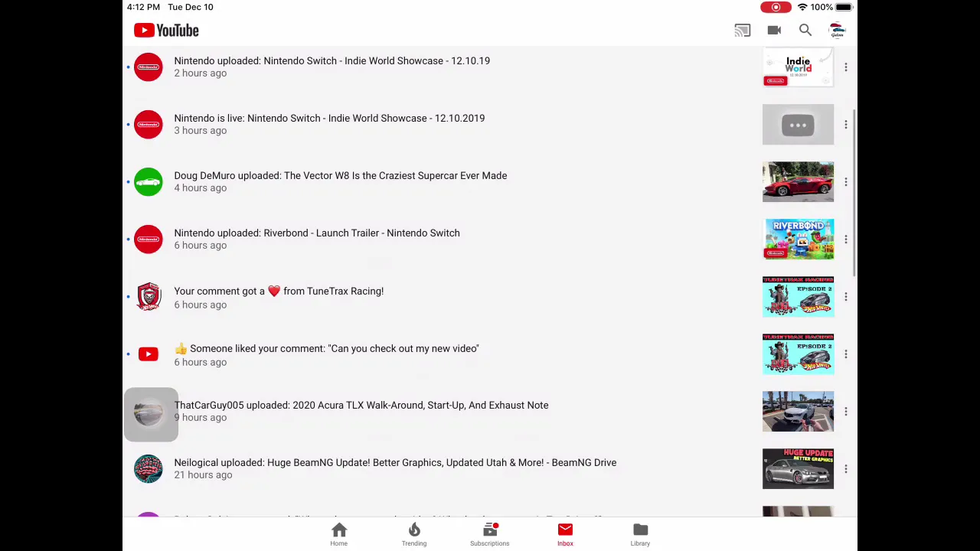Open Doug DeMuro Vector W8 notification

[340, 176]
